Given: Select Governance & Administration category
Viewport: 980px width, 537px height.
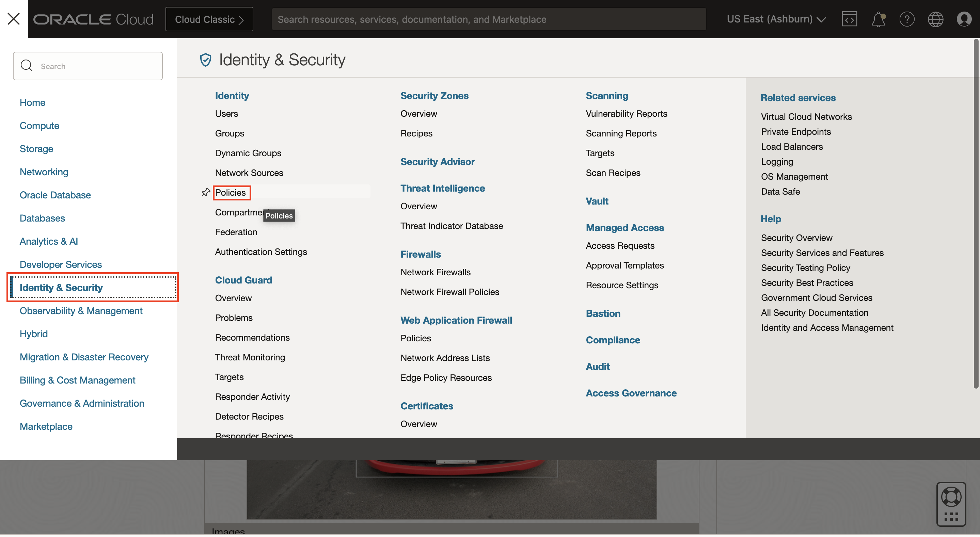Looking at the screenshot, I should pos(82,404).
